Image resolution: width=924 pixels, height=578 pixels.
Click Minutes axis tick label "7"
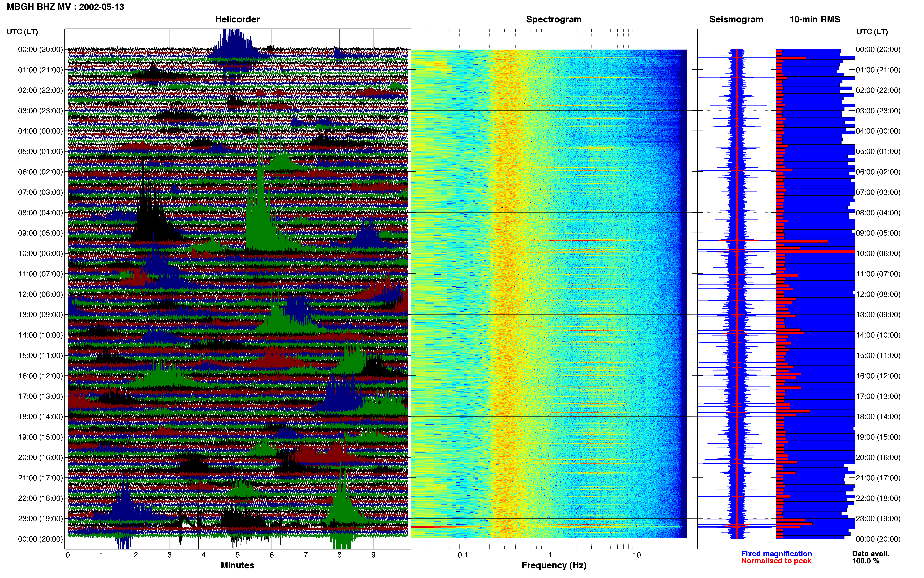306,555
